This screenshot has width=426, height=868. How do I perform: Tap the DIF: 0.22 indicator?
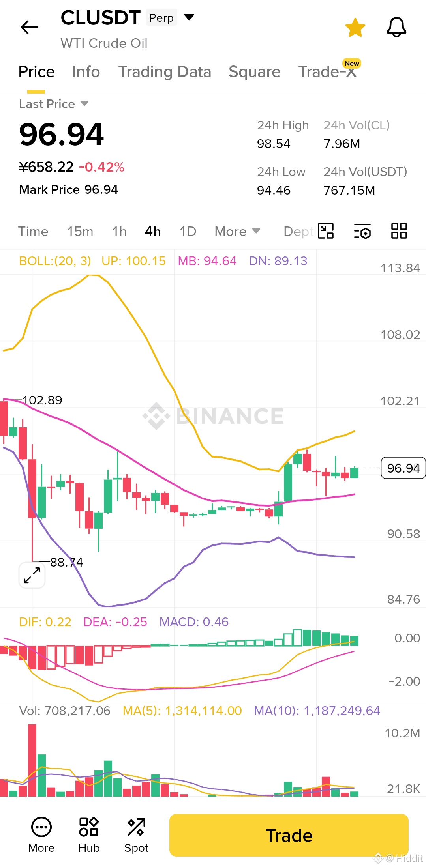pyautogui.click(x=45, y=622)
